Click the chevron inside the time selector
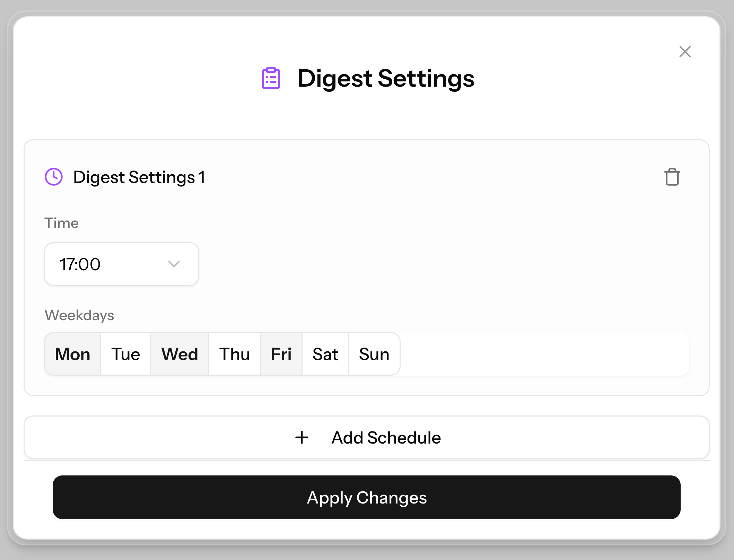Screen dimensions: 734x560 click(174, 264)
